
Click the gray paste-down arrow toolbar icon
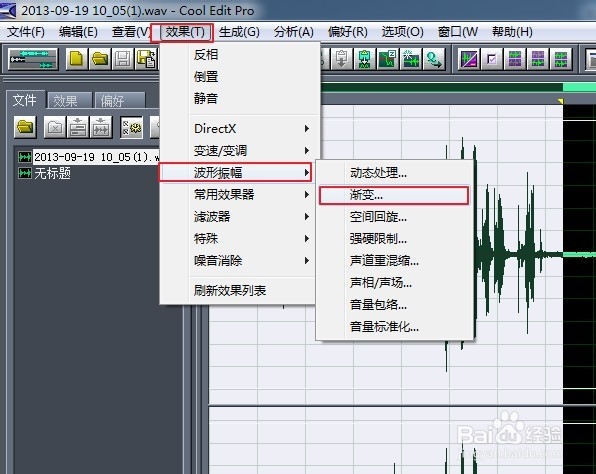click(x=341, y=59)
